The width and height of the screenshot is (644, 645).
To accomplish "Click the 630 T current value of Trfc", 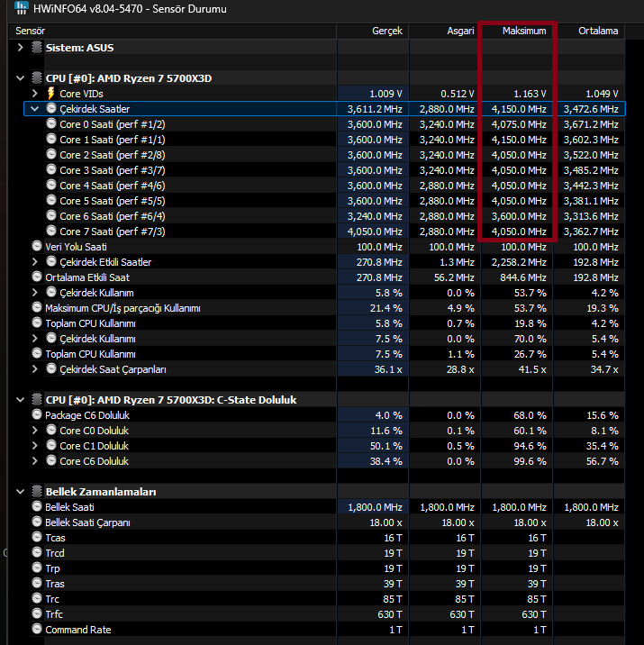I will (390, 614).
